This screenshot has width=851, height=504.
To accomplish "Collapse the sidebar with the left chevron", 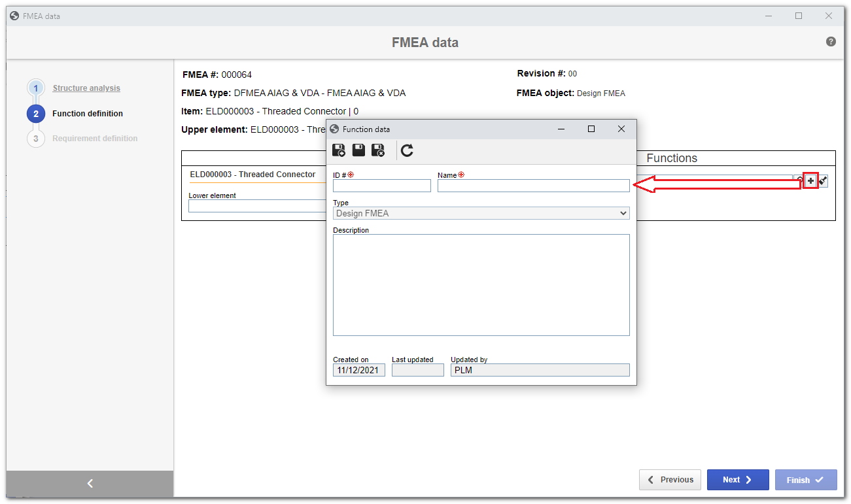I will (90, 484).
